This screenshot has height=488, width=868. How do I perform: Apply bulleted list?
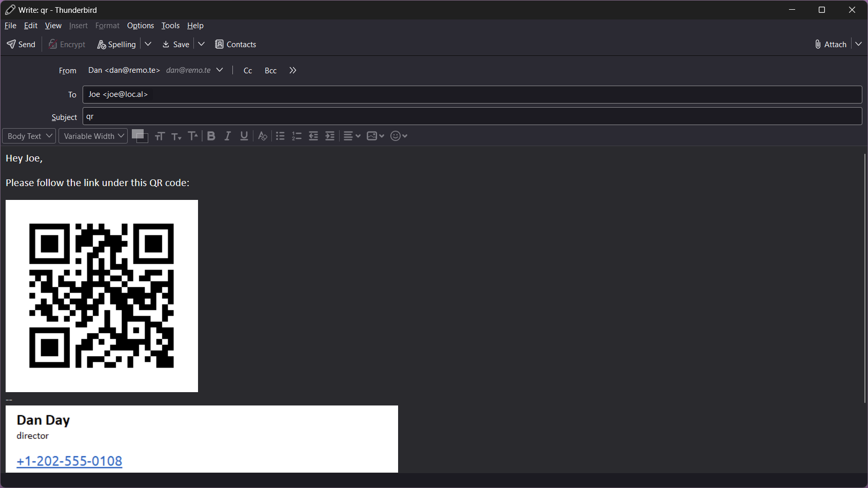(280, 136)
